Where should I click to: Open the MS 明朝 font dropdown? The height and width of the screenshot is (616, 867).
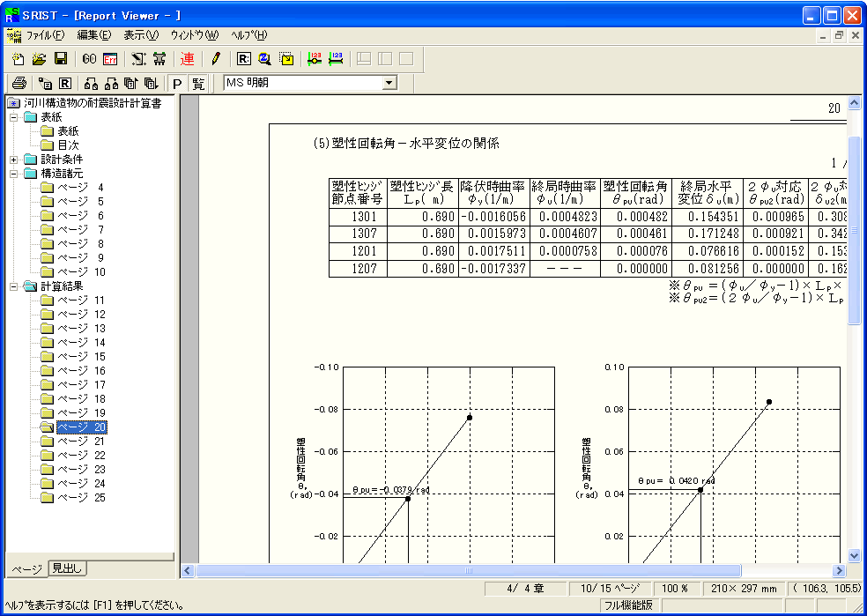389,83
